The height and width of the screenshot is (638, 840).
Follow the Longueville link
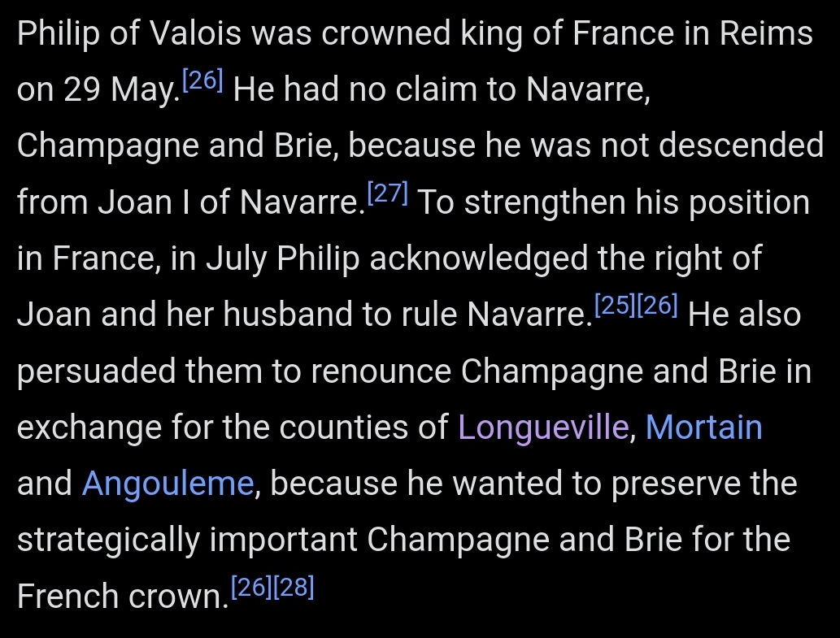coord(544,427)
